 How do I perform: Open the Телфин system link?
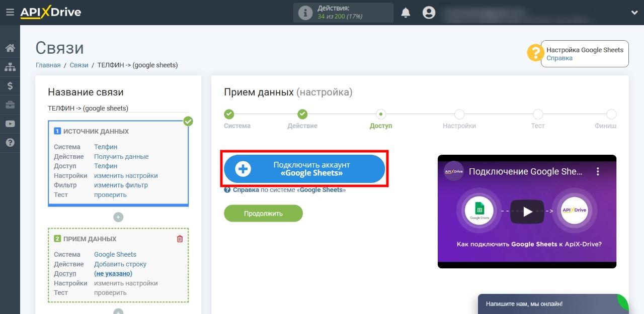(x=106, y=147)
